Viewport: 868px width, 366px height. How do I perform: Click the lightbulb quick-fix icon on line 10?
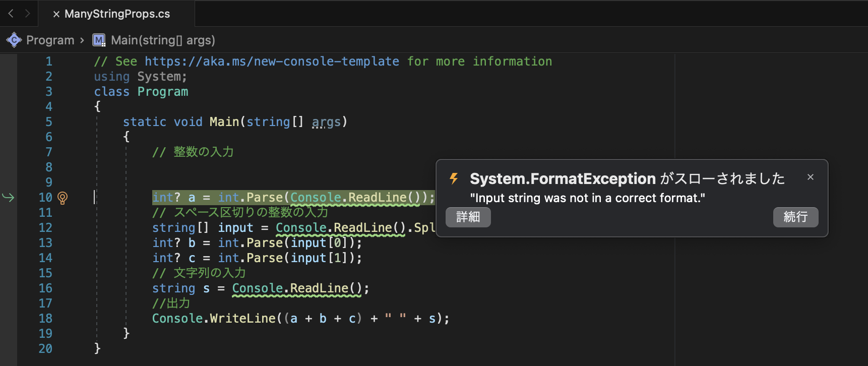pos(63,198)
